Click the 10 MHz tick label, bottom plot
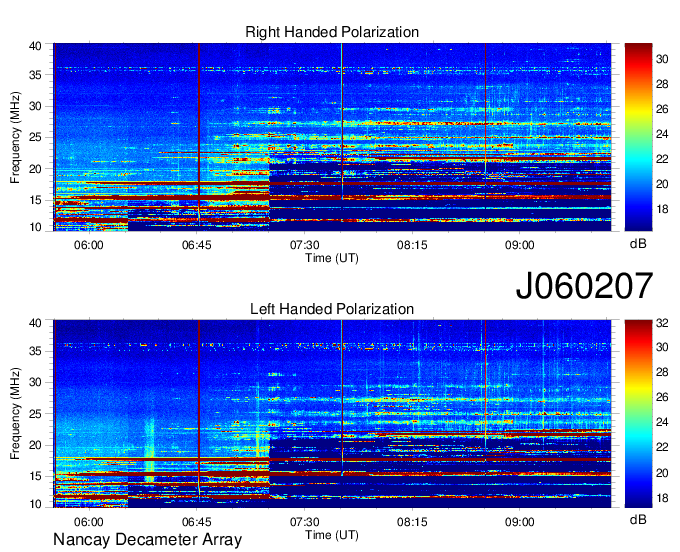 click(x=35, y=505)
